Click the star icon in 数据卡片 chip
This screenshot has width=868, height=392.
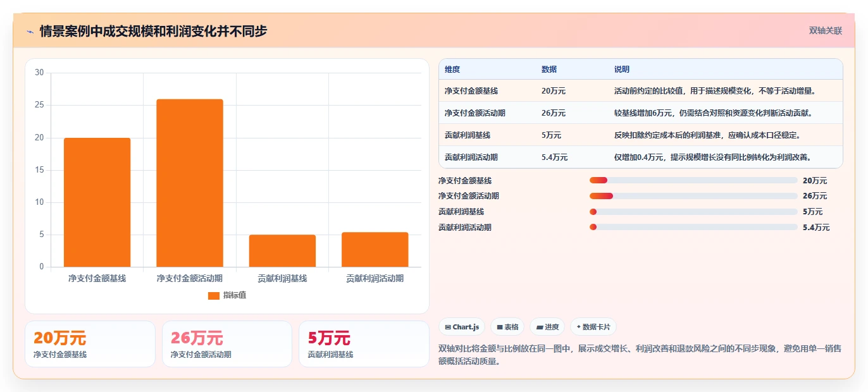tap(578, 327)
